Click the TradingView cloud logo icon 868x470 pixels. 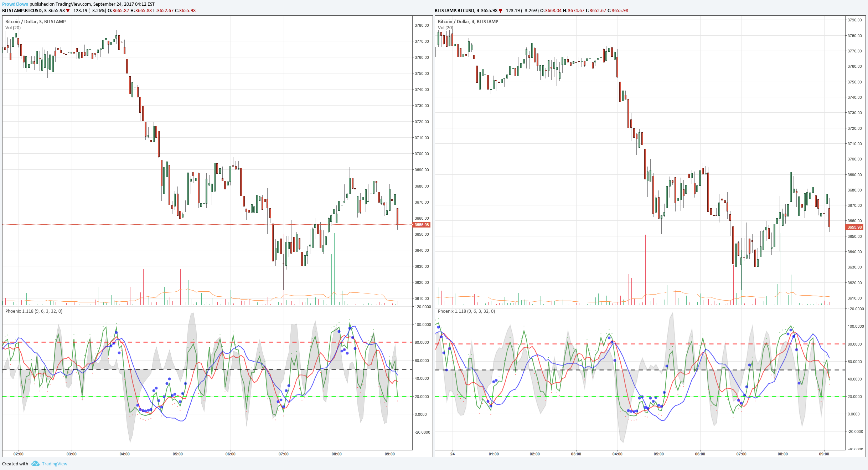point(35,464)
